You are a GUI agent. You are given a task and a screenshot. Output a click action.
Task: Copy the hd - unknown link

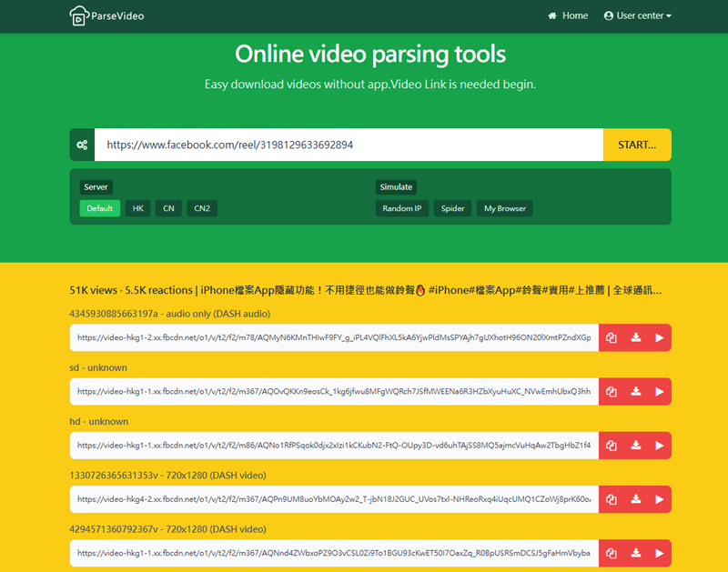point(611,446)
